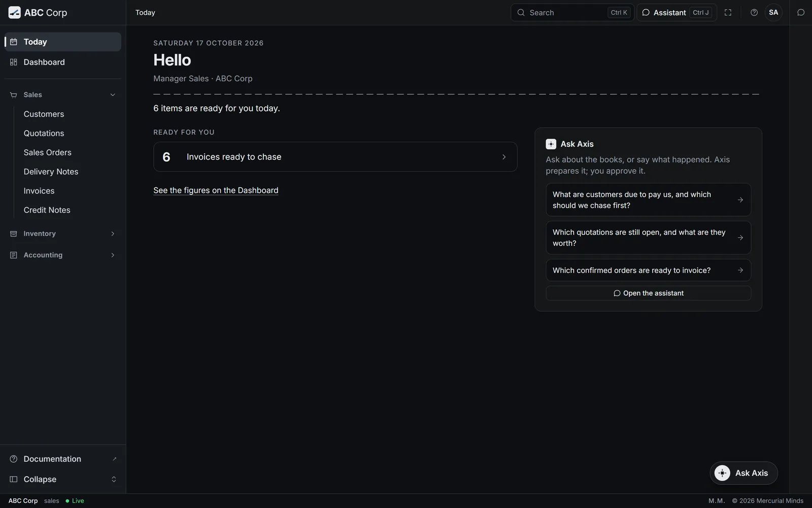
Task: Click the arrow on 'Which confirmed orders' suggestion
Action: pyautogui.click(x=740, y=270)
